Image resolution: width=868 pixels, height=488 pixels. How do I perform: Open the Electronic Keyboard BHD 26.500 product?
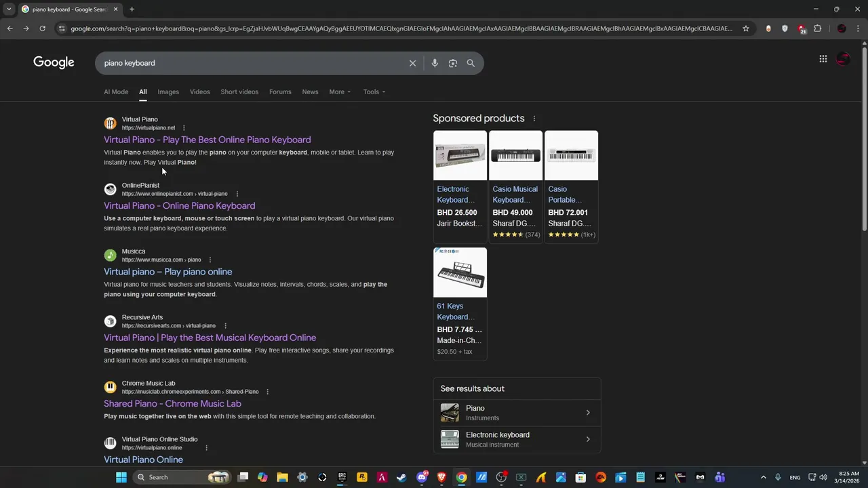tap(460, 186)
